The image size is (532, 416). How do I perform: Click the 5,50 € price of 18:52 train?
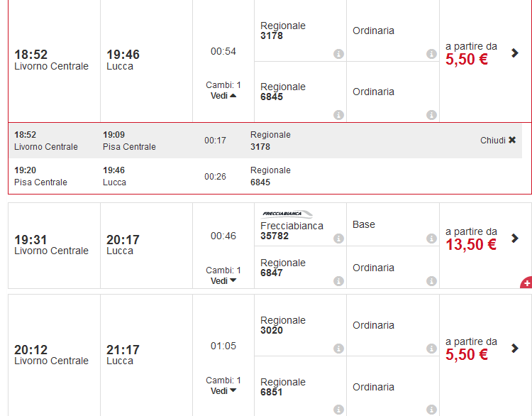coord(467,60)
